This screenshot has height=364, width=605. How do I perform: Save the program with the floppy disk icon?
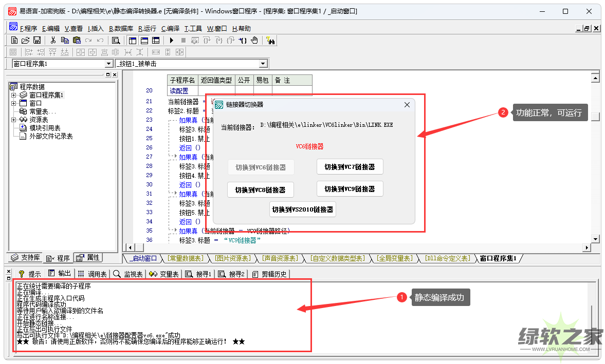[x=36, y=40]
